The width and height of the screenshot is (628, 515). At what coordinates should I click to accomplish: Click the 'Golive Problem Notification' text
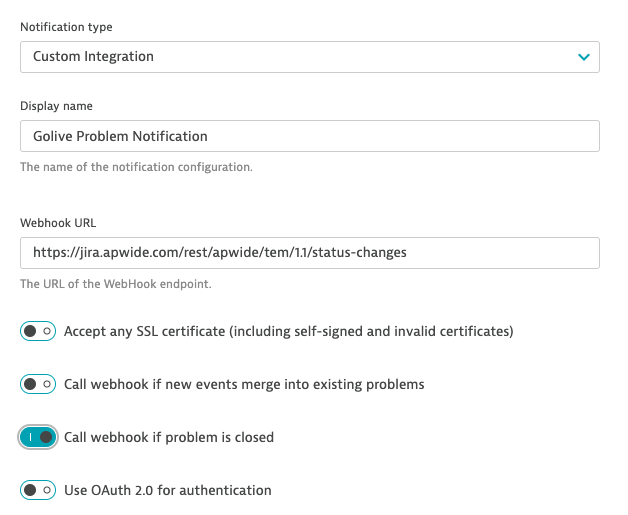(120, 136)
